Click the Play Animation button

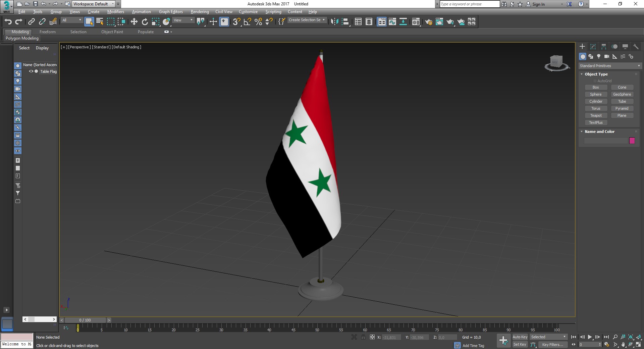590,337
